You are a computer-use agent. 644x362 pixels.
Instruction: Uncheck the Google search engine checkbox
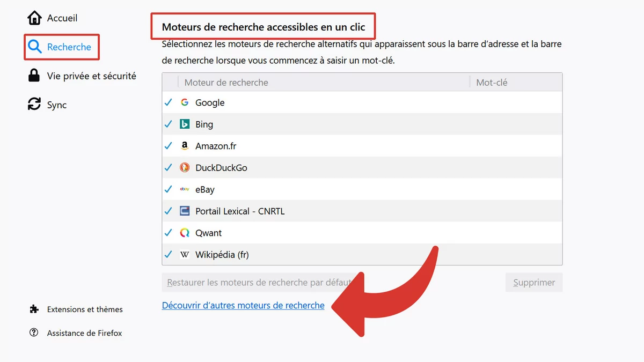(168, 102)
